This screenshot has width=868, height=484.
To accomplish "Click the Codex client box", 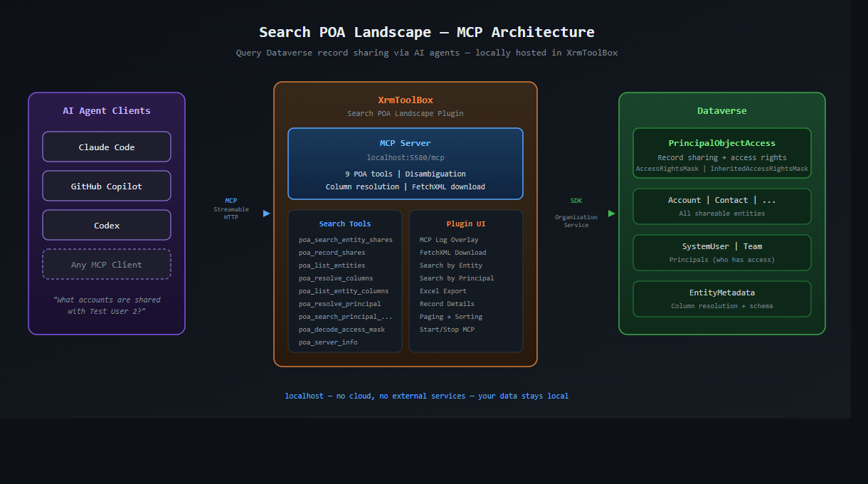I will 107,226.
